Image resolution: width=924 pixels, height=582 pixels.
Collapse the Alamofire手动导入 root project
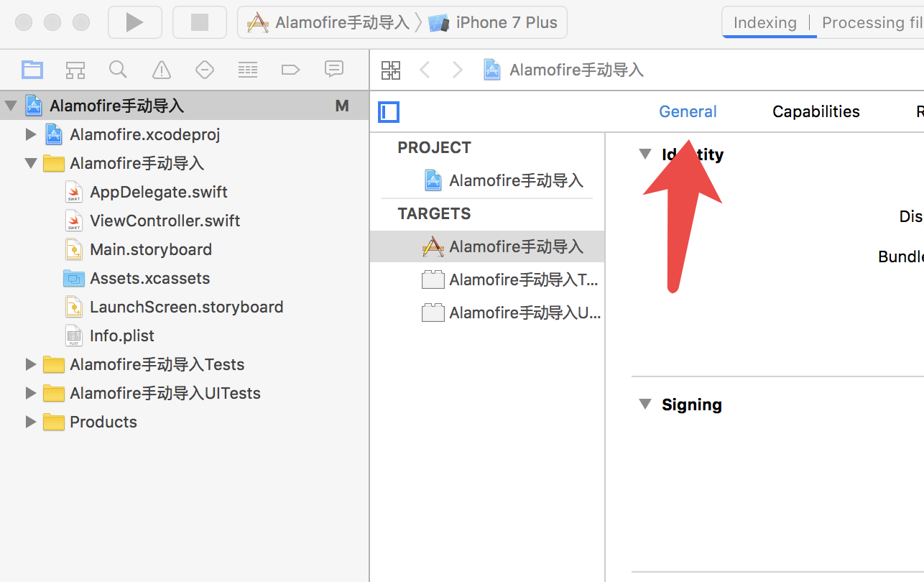[x=11, y=106]
